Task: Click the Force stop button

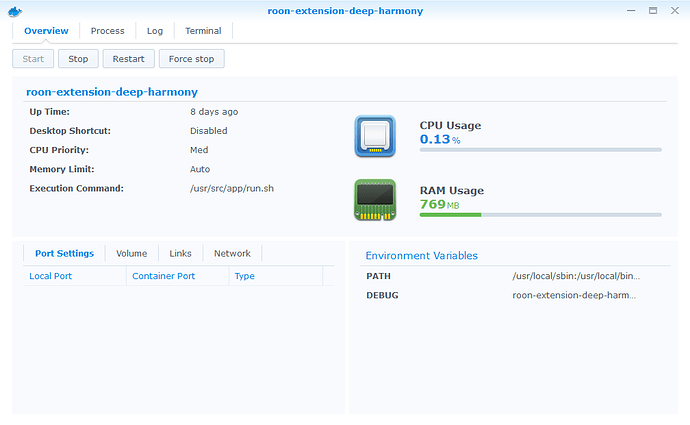Action: (x=191, y=59)
